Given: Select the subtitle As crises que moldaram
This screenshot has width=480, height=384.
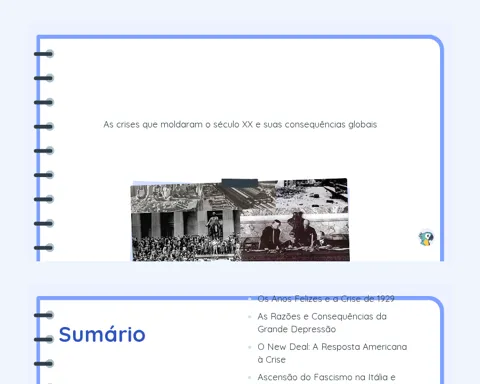Looking at the screenshot, I should pos(240,125).
